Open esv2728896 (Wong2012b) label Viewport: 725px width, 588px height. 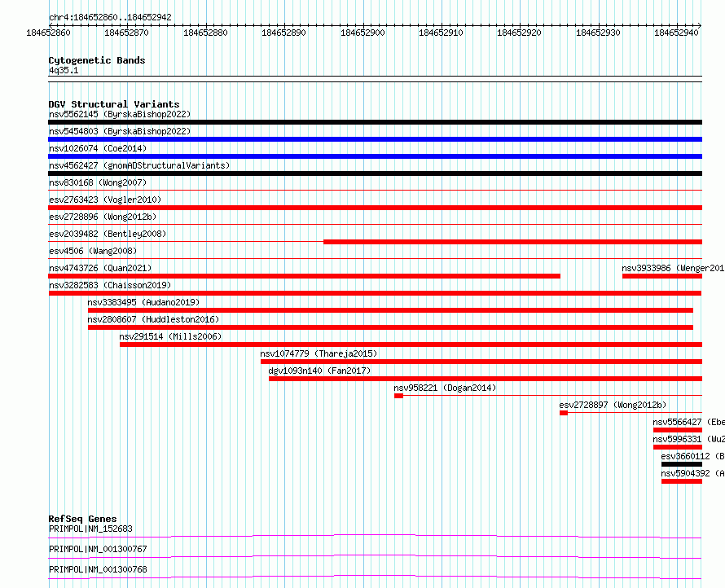[103, 217]
